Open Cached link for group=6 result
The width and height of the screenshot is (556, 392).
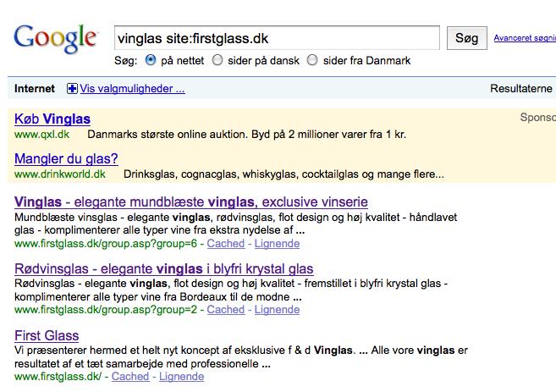point(226,243)
